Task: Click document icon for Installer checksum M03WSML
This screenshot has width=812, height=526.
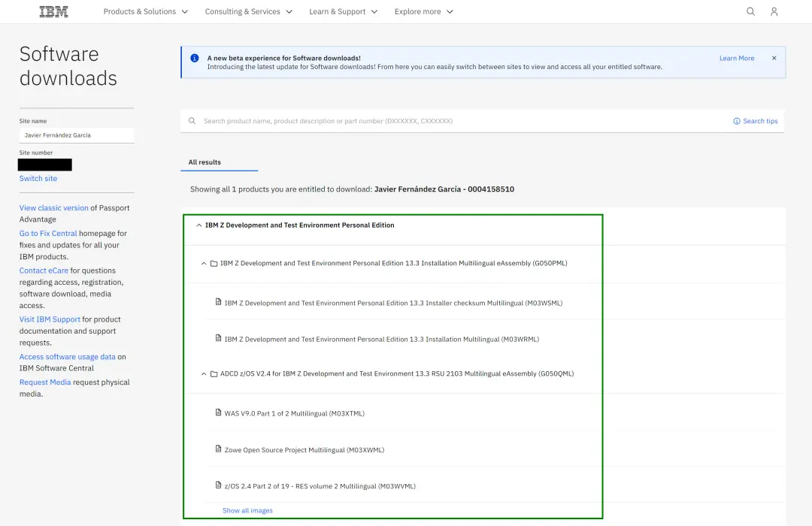Action: (x=219, y=302)
